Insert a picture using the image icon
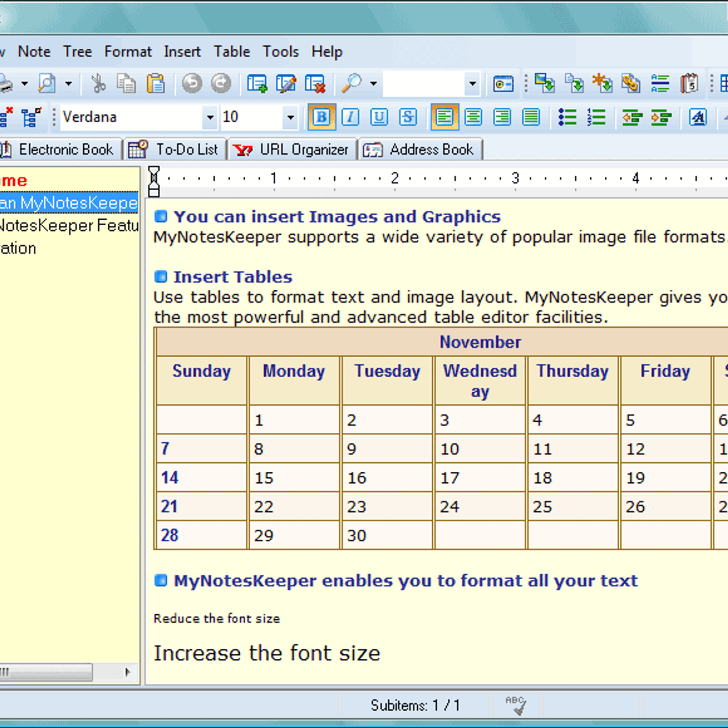Screen dimensions: 728x728 [544, 84]
